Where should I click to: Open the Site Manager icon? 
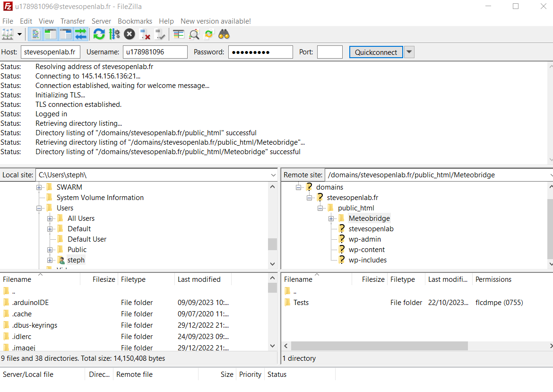click(x=8, y=34)
